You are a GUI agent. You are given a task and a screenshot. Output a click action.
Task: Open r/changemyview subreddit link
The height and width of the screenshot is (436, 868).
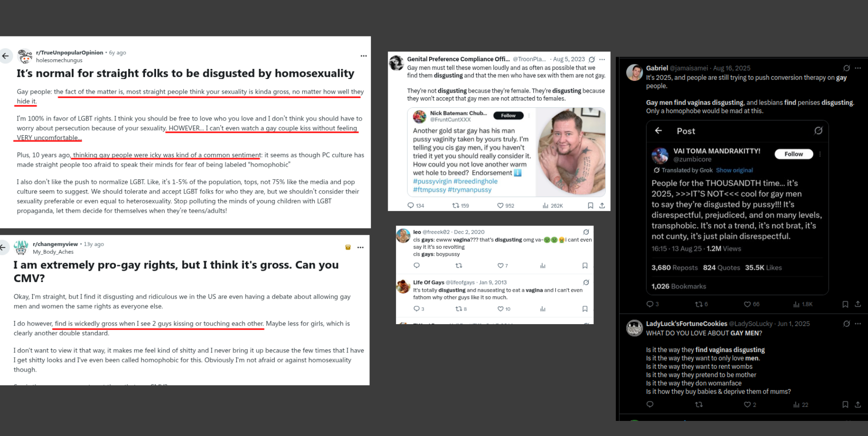point(55,244)
